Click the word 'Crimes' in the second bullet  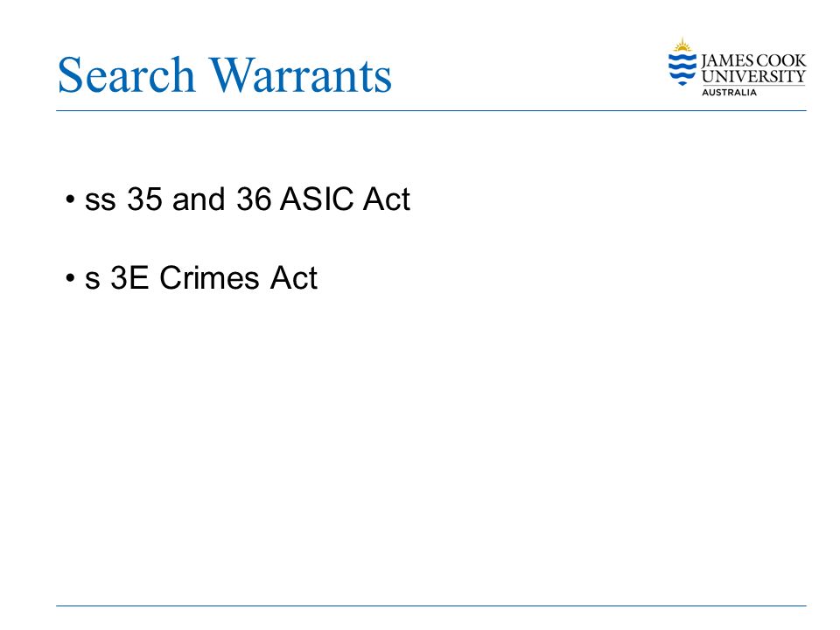tap(209, 278)
